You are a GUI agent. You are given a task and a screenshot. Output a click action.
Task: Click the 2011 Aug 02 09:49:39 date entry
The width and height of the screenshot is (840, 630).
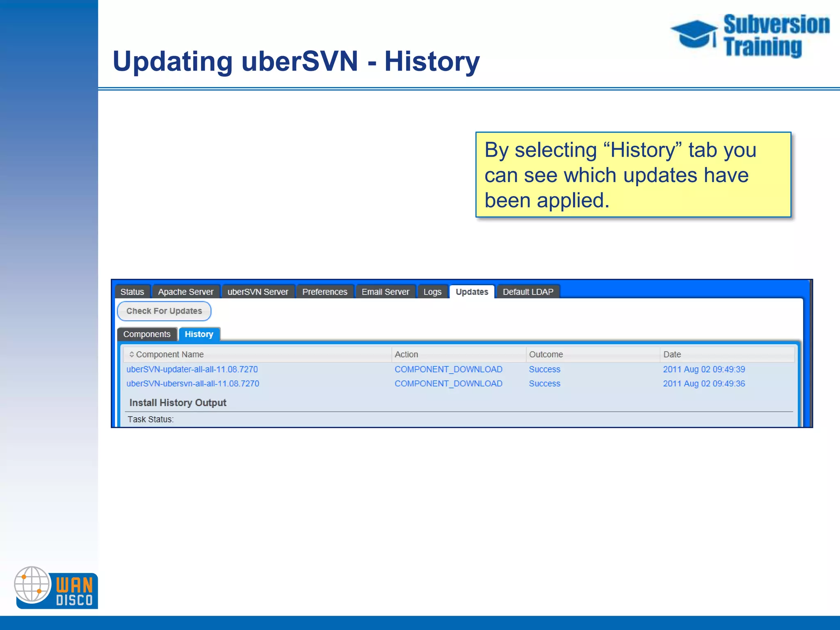(x=704, y=369)
